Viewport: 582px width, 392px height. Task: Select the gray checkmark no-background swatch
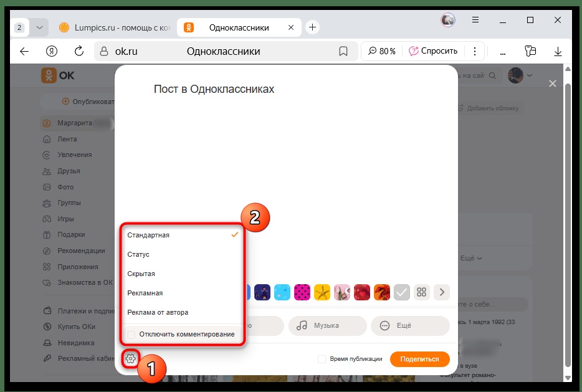click(x=402, y=292)
